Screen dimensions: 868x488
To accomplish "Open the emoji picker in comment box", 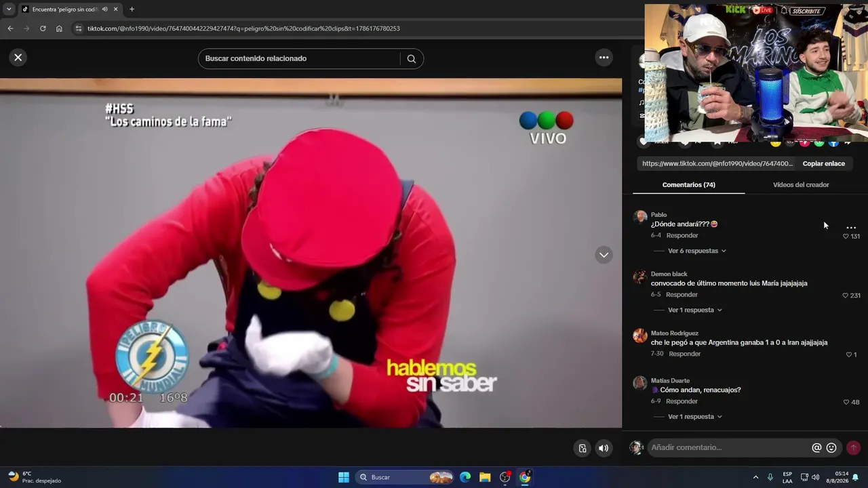I will click(831, 447).
